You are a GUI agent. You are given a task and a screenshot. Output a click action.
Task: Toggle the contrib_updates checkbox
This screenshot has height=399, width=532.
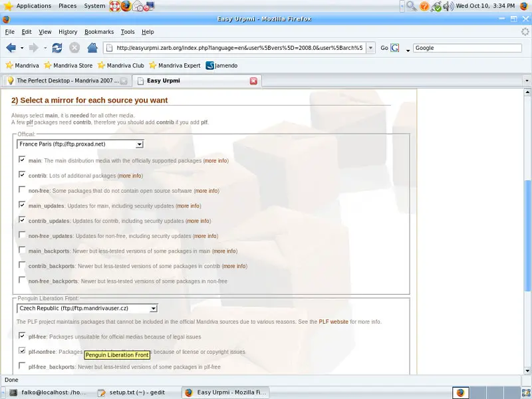click(x=22, y=219)
